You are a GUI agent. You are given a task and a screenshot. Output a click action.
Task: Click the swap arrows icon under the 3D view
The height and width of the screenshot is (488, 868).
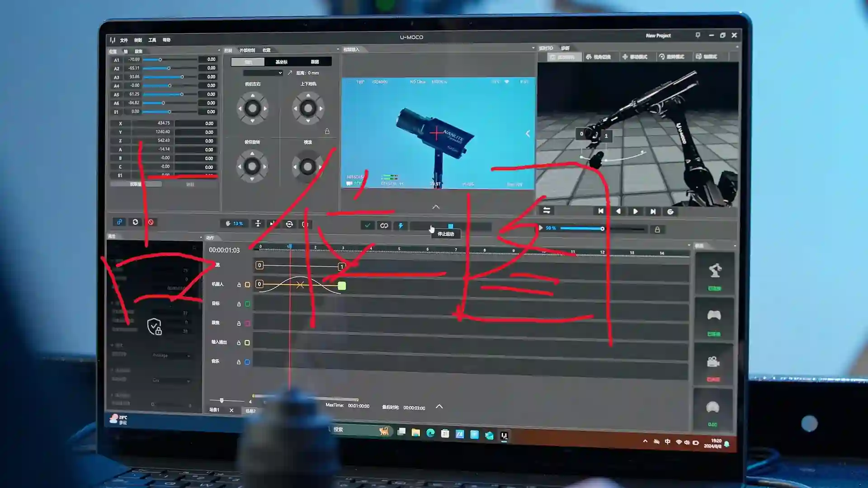[547, 211]
